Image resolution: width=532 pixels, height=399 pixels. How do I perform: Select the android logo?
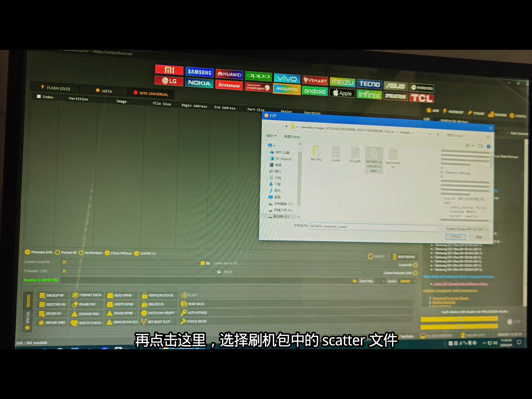[x=315, y=91]
